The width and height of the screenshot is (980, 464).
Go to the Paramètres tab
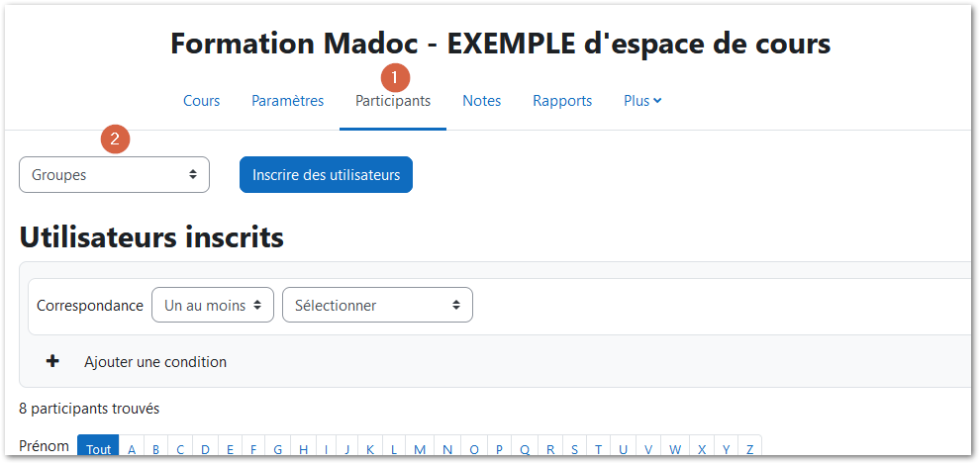pyautogui.click(x=287, y=101)
